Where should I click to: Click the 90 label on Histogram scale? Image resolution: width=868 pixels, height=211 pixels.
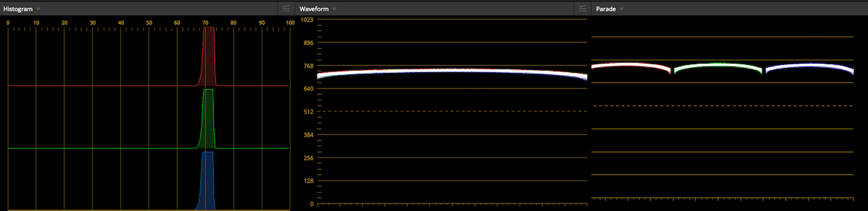tap(262, 23)
